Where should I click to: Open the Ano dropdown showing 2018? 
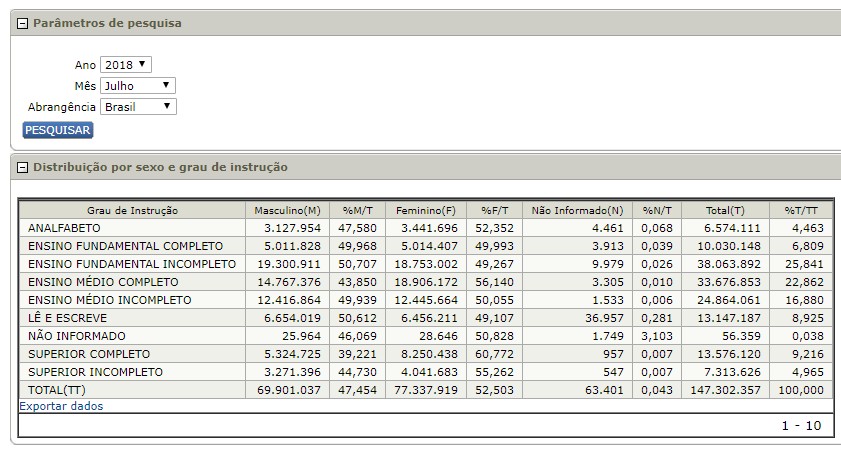tap(126, 64)
